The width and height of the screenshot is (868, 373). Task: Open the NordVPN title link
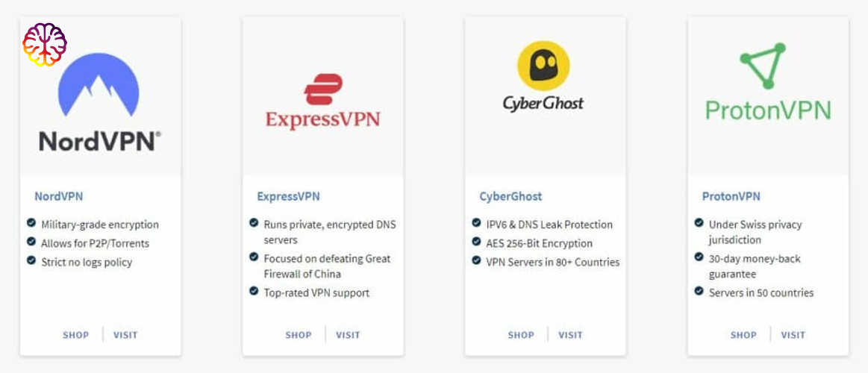coord(59,196)
